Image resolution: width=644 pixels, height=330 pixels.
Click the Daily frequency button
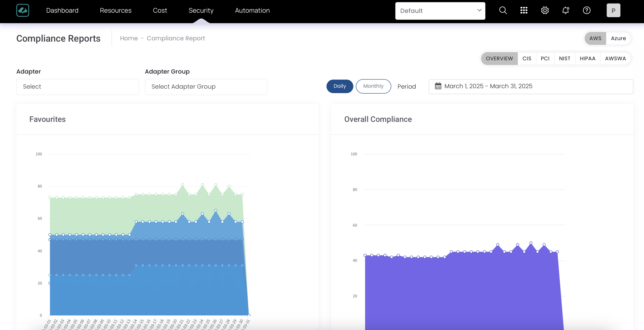[x=340, y=86]
